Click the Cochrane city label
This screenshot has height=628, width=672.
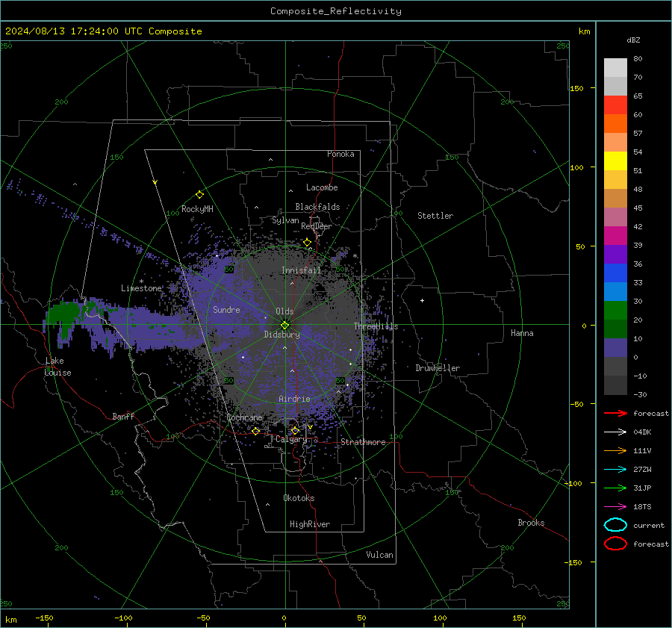[x=244, y=417]
